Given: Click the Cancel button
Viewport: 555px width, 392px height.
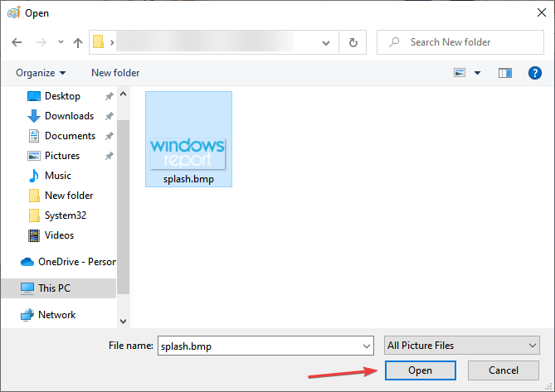Looking at the screenshot, I should click(504, 370).
